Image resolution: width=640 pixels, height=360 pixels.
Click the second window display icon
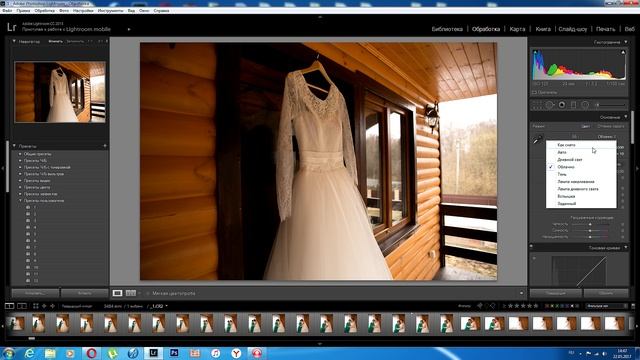coord(22,306)
